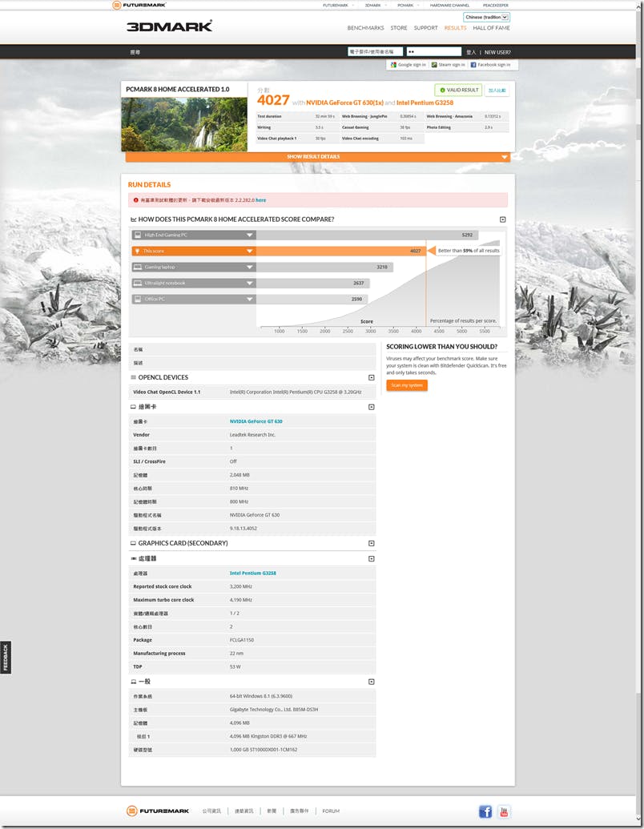Viewport: 644px width, 829px height.
Task: Expand the Gaming laptop comparison row
Action: (x=250, y=267)
